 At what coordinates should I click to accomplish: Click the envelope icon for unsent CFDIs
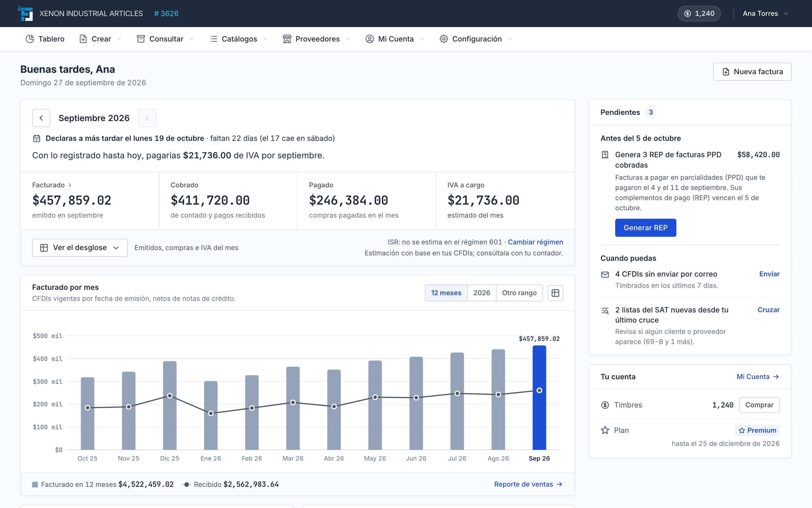point(605,275)
